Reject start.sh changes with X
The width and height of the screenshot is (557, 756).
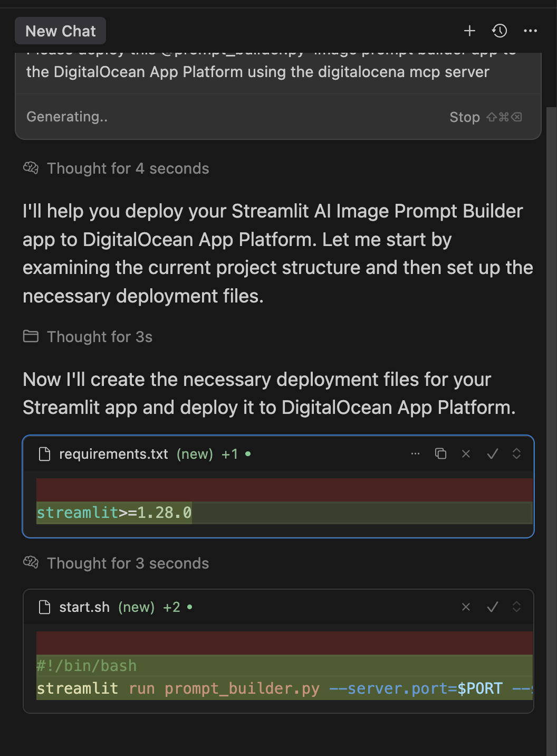point(466,607)
